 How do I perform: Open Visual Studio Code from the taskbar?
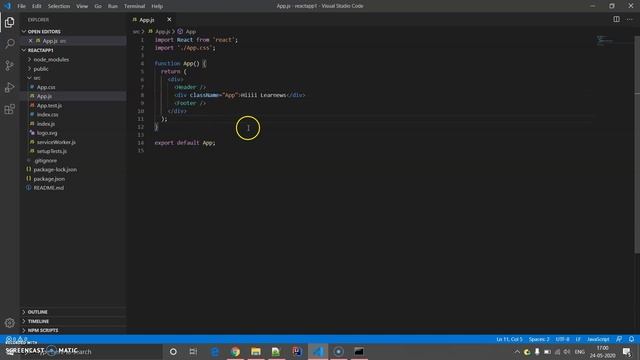[x=318, y=351]
